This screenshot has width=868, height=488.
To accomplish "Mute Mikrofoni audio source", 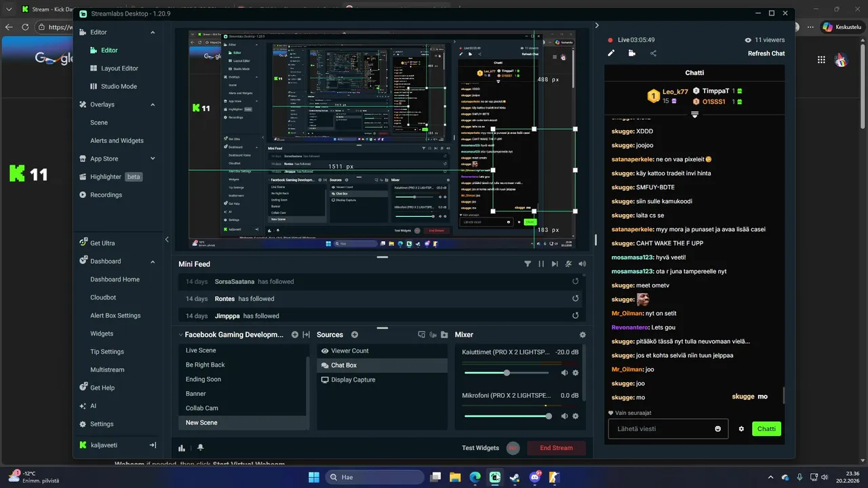I will click(564, 416).
